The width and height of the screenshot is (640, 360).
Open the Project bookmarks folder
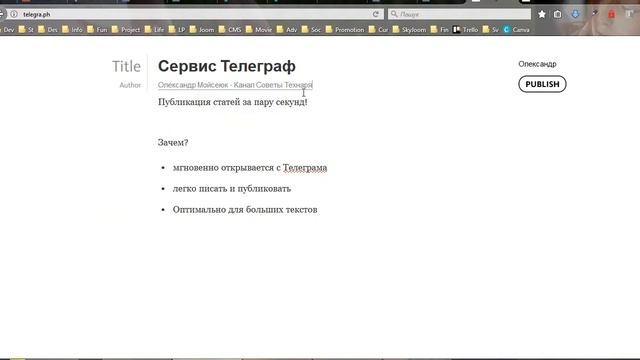tap(126, 30)
